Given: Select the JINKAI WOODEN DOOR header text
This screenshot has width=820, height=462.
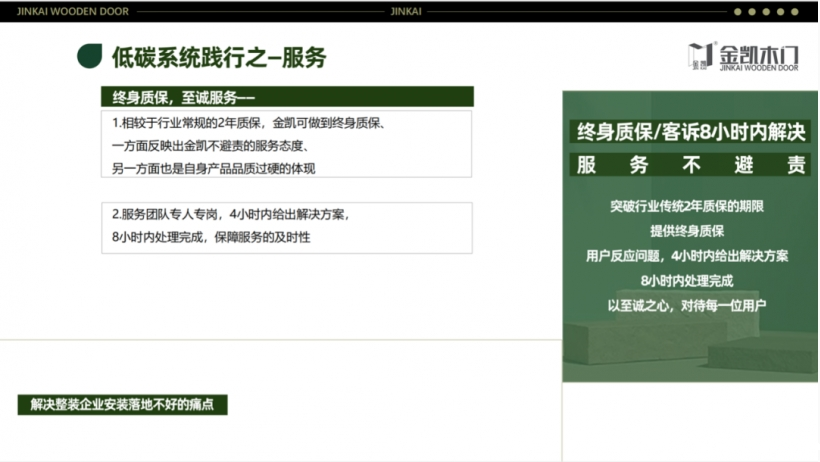Looking at the screenshot, I should click(60, 12).
